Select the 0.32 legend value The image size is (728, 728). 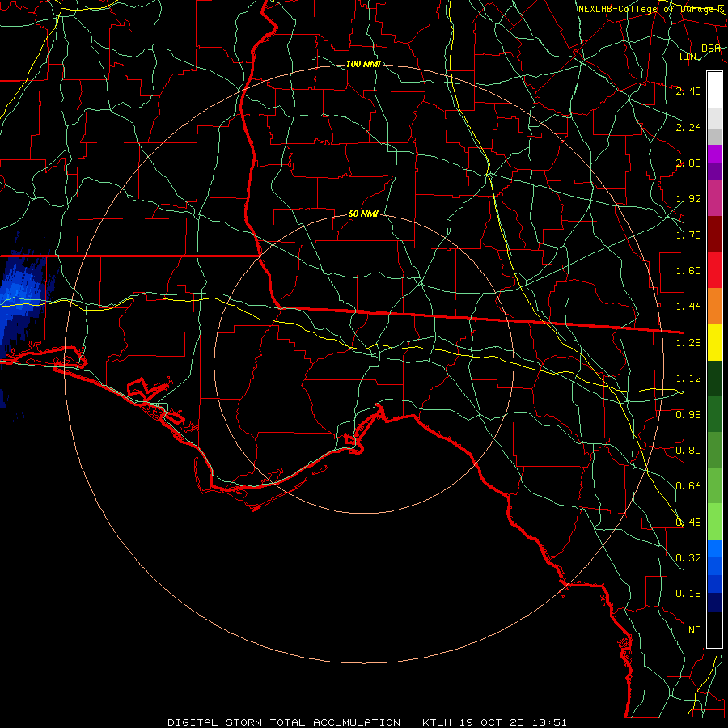tap(688, 558)
